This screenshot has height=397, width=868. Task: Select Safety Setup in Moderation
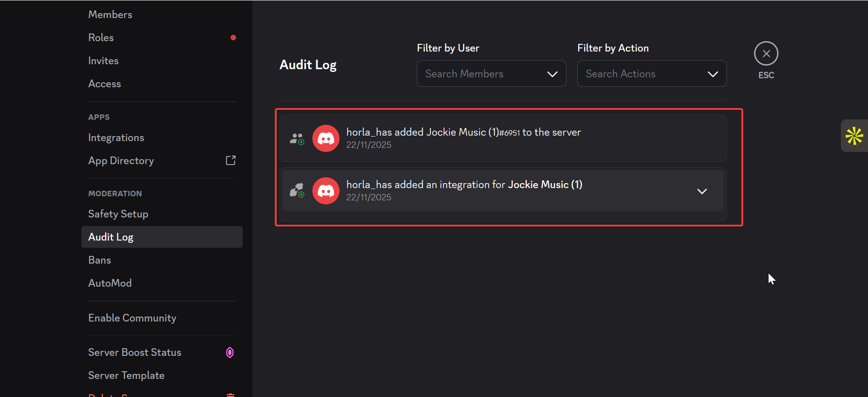click(118, 214)
